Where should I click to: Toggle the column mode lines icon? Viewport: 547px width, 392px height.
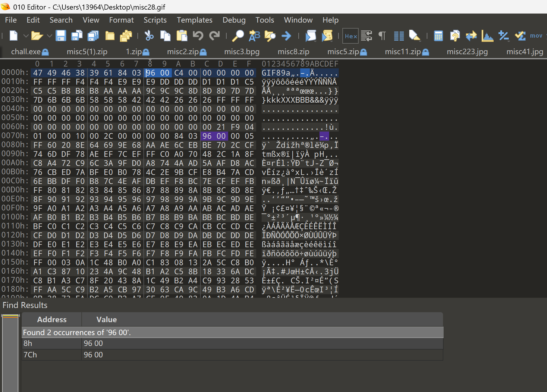pyautogui.click(x=399, y=36)
